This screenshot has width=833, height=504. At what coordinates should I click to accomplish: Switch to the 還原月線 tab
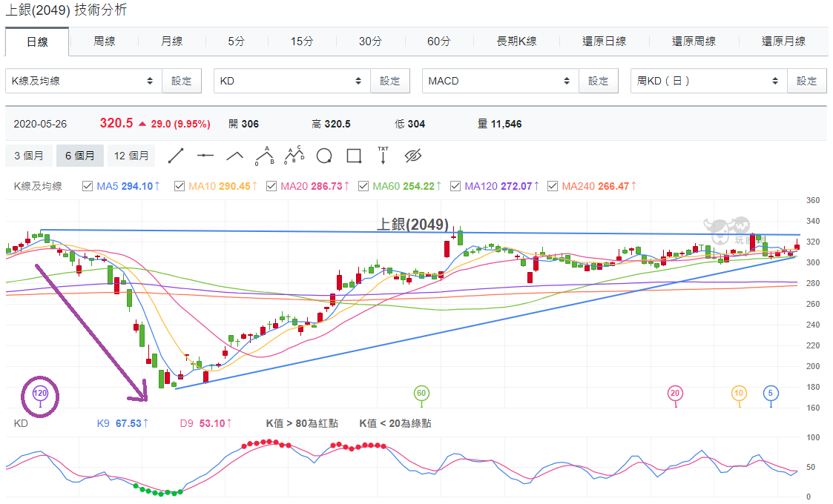click(x=783, y=41)
